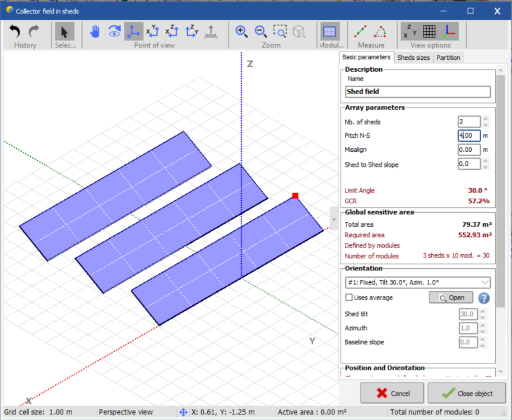This screenshot has height=420, width=512.
Task: Open the Partition tab
Action: (448, 58)
